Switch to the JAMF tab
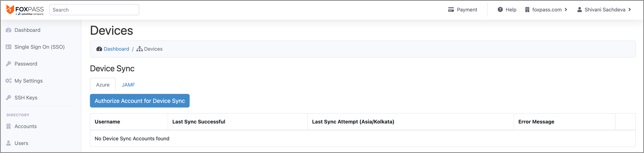Viewport: 644px width, 153px height. click(x=128, y=85)
